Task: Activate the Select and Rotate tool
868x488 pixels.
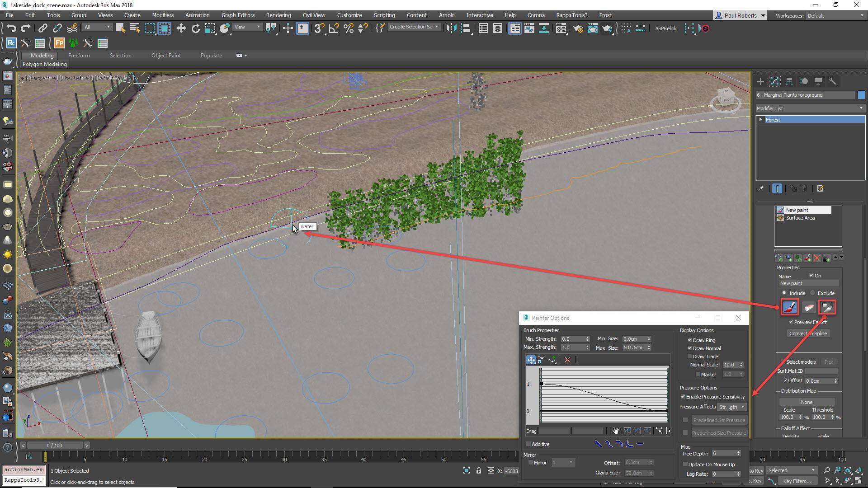Action: point(195,28)
